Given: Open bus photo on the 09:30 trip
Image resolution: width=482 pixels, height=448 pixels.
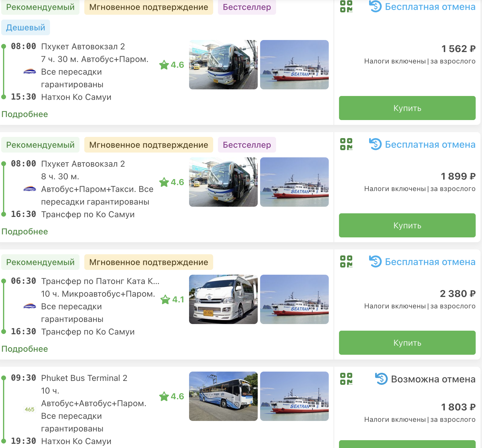Looking at the screenshot, I should 223,396.
